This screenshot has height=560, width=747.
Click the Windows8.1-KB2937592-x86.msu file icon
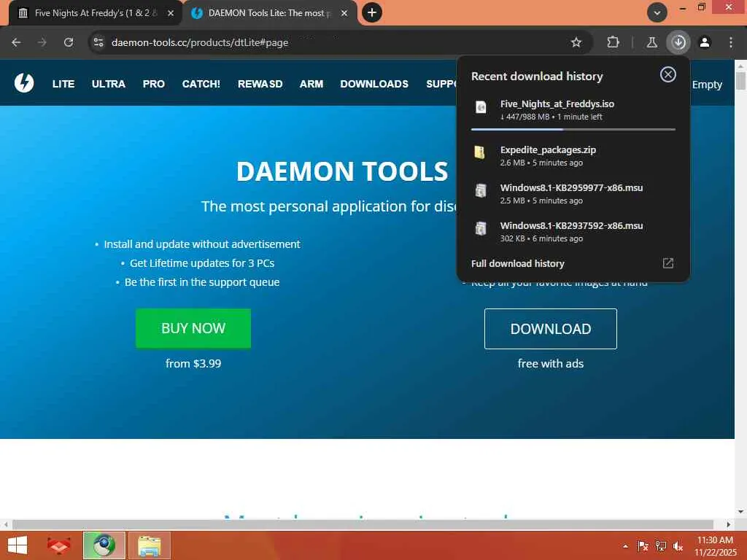[481, 228]
